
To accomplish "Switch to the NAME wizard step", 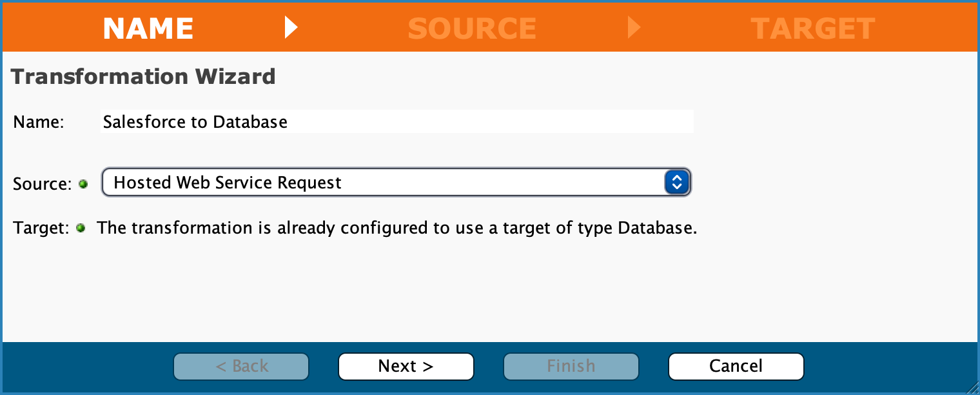I will pos(148,27).
